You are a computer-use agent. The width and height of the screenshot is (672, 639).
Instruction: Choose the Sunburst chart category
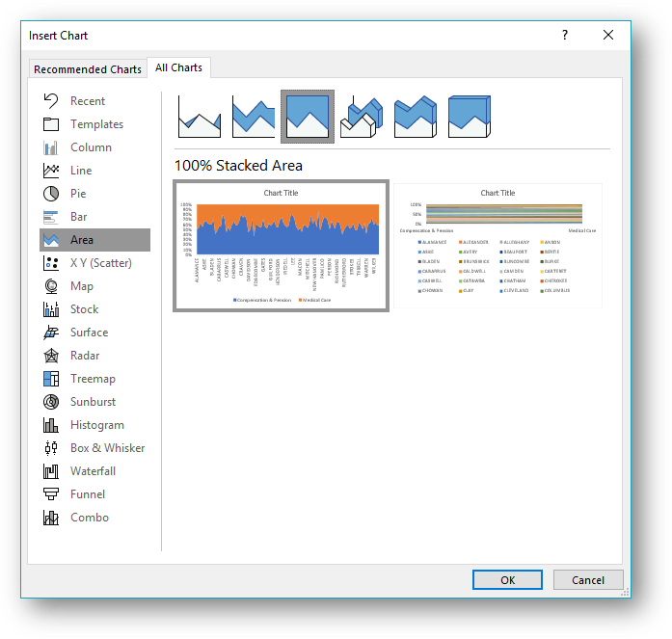[x=93, y=402]
